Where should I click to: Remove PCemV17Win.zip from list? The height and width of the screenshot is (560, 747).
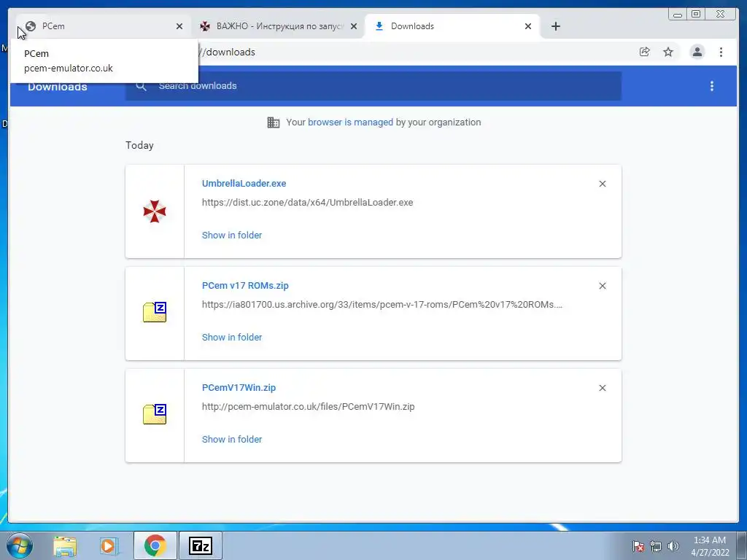tap(602, 388)
